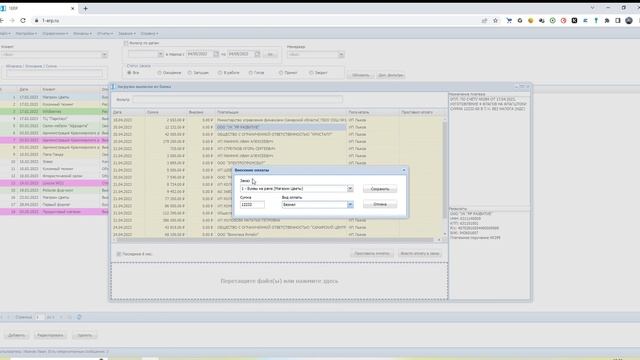Click the Фильтр field in bank statement window
The height and width of the screenshot is (360, 640).
(x=238, y=100)
